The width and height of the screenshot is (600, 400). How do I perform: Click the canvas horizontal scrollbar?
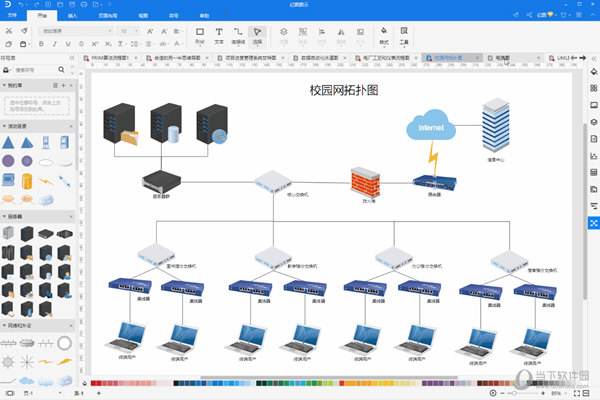[x=329, y=377]
